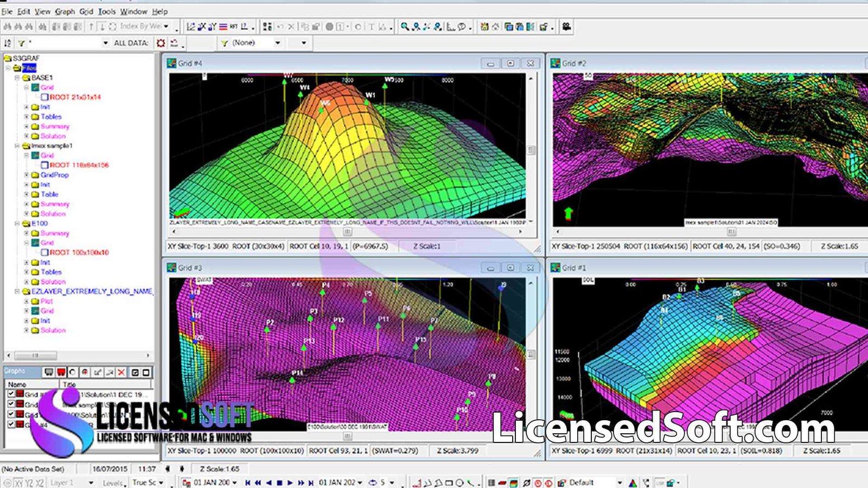Uncheck the Grid #4 row checkbox
This screenshot has height=488, width=868.
click(x=11, y=424)
